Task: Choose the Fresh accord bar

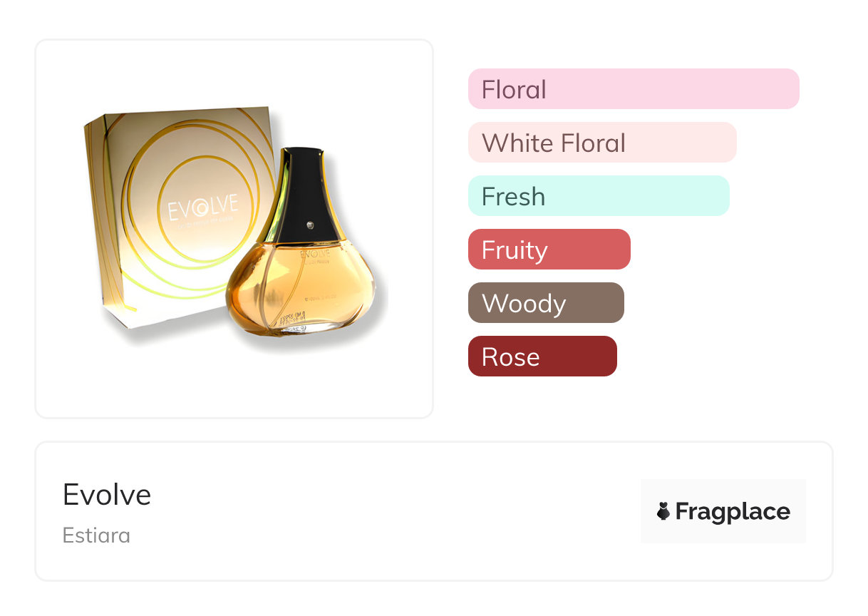Action: (599, 196)
